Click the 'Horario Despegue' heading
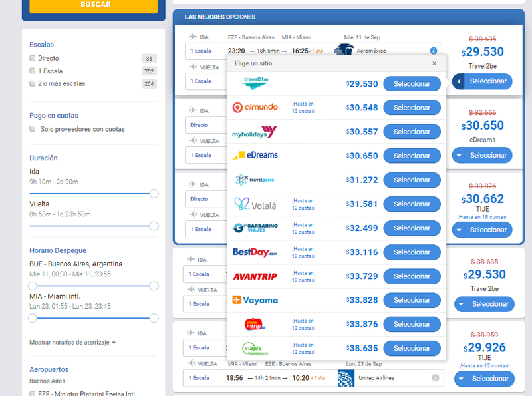Screen dimensions: 532x396 coord(58,250)
